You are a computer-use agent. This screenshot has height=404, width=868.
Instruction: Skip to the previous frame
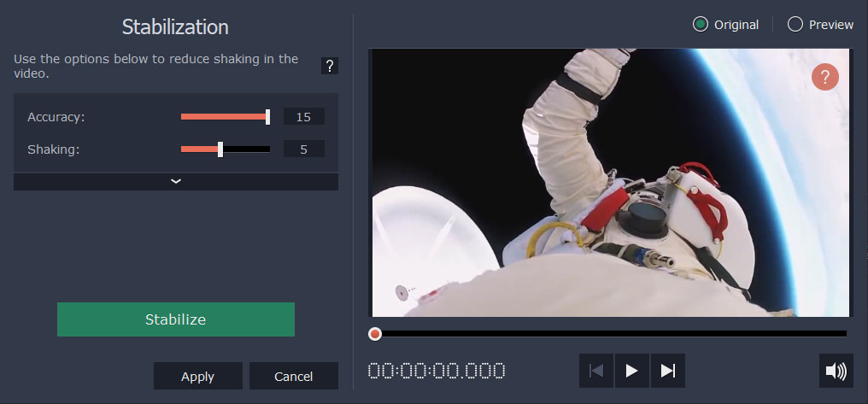[596, 371]
